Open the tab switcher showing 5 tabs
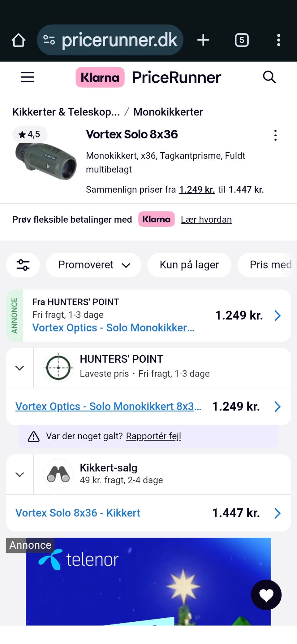The width and height of the screenshot is (297, 644). 242,40
